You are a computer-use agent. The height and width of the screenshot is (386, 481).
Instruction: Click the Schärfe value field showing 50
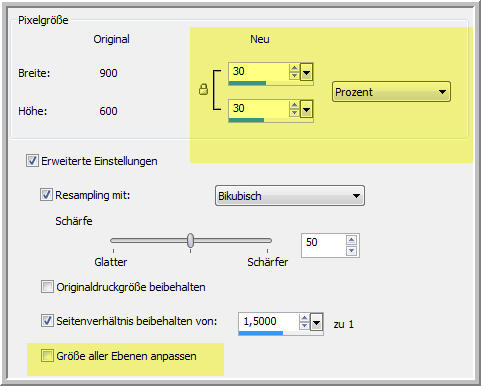pyautogui.click(x=323, y=246)
